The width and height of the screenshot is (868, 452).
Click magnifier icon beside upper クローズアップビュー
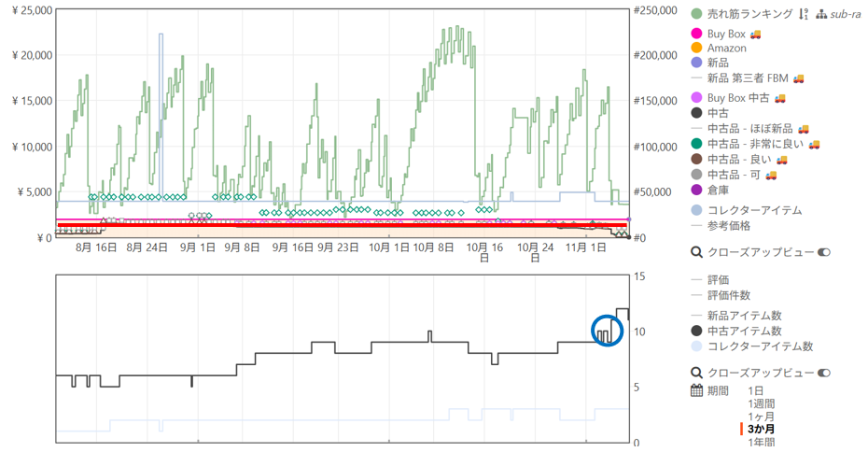[x=696, y=252]
